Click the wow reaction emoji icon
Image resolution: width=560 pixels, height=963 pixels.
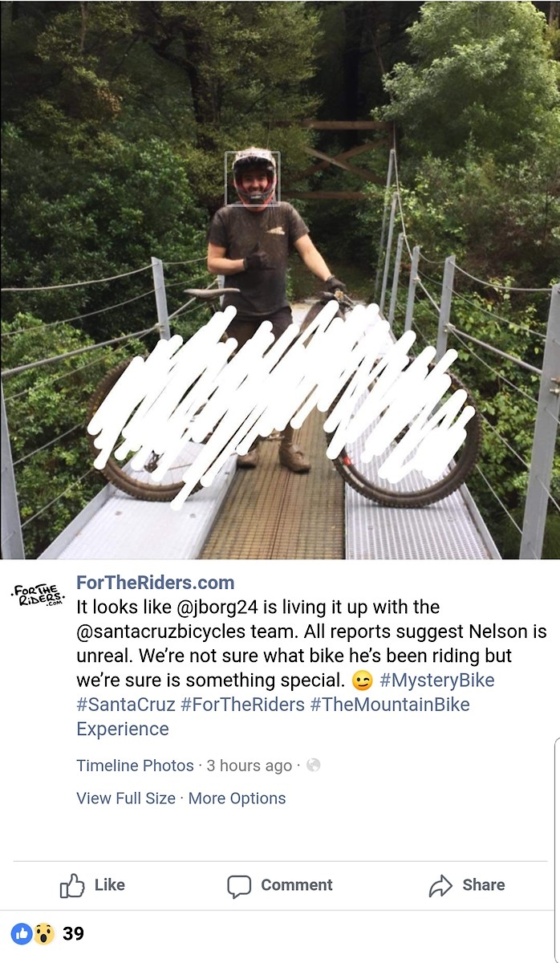43,933
